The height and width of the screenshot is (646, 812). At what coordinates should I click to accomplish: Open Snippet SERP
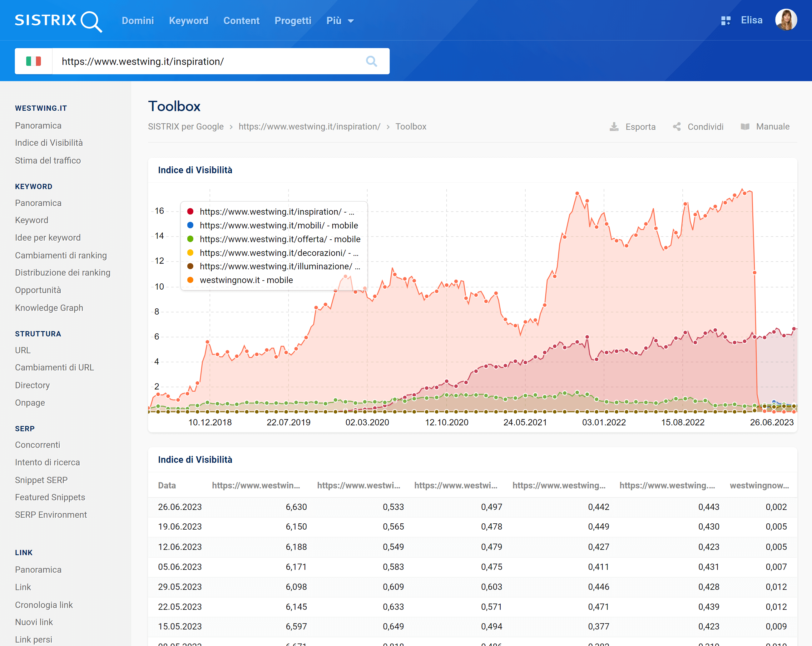pyautogui.click(x=42, y=480)
